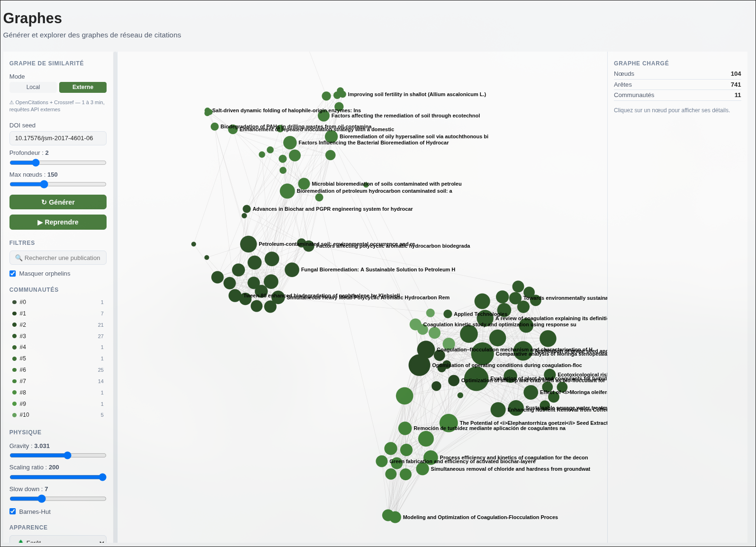Select community #0 in list

pos(58,302)
